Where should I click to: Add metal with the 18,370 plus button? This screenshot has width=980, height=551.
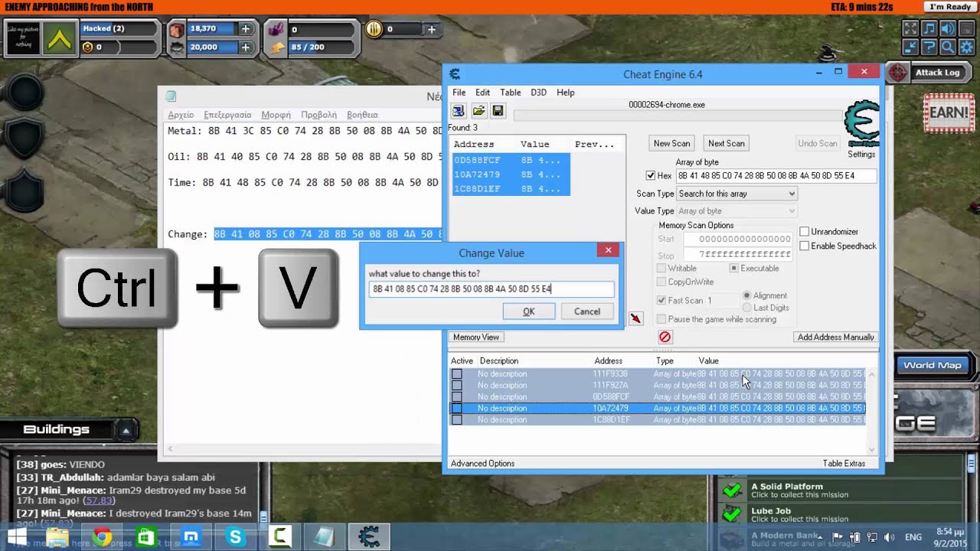[245, 29]
